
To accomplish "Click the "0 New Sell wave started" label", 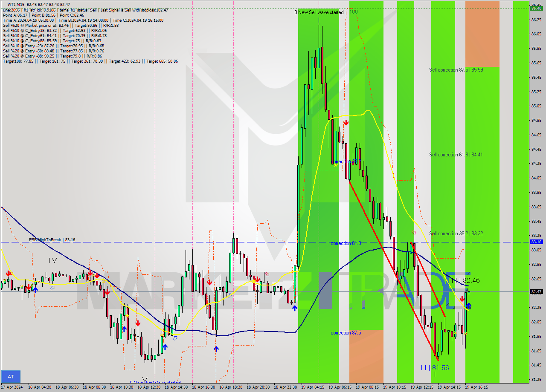I will coord(319,12).
